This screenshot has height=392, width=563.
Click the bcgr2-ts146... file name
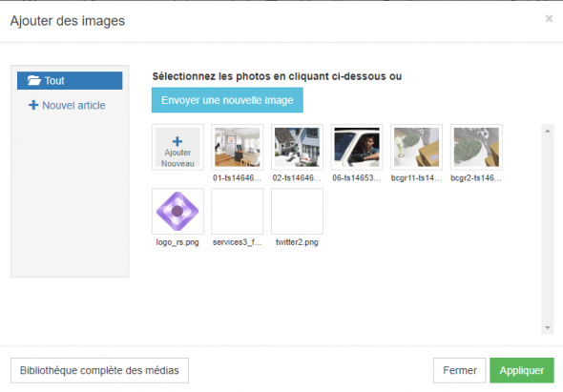point(476,177)
